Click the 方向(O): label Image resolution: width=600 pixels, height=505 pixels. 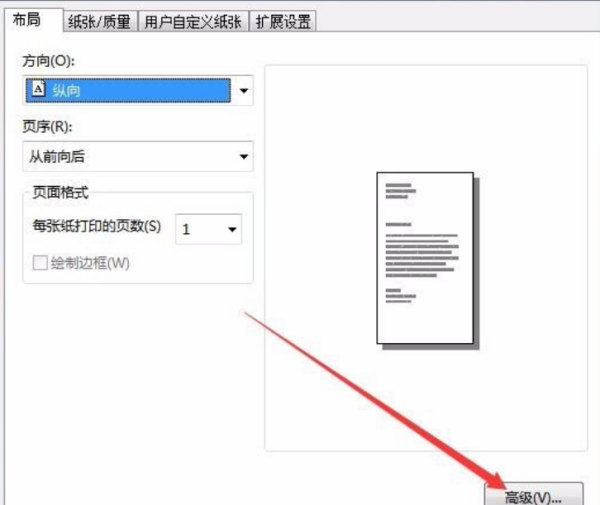point(48,61)
